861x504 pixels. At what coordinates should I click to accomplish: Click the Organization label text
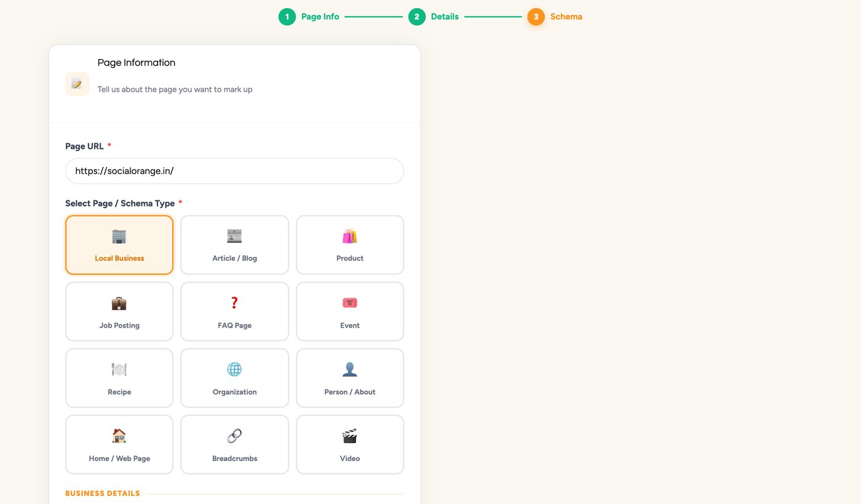(x=234, y=392)
